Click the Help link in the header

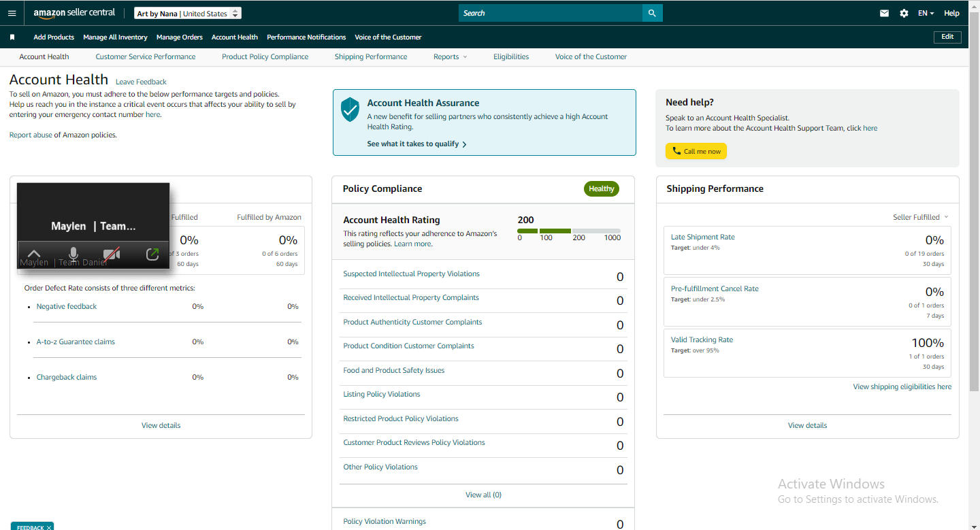pyautogui.click(x=951, y=13)
